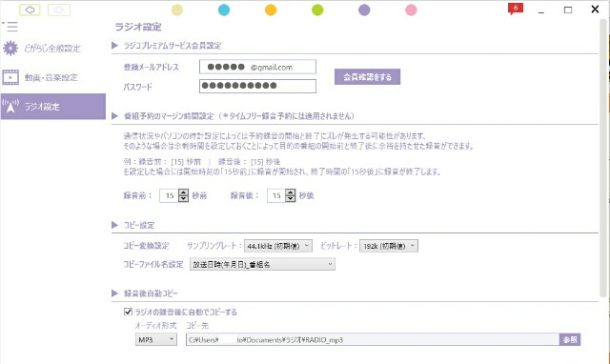Screen dimensions: 610x364
Task: Click the コピー先 path field
Action: [373, 339]
